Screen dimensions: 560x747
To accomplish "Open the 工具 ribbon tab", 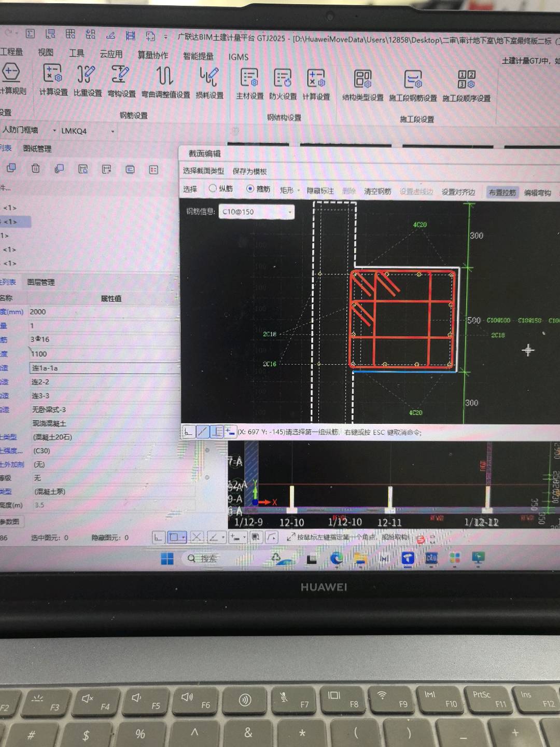I will click(77, 53).
